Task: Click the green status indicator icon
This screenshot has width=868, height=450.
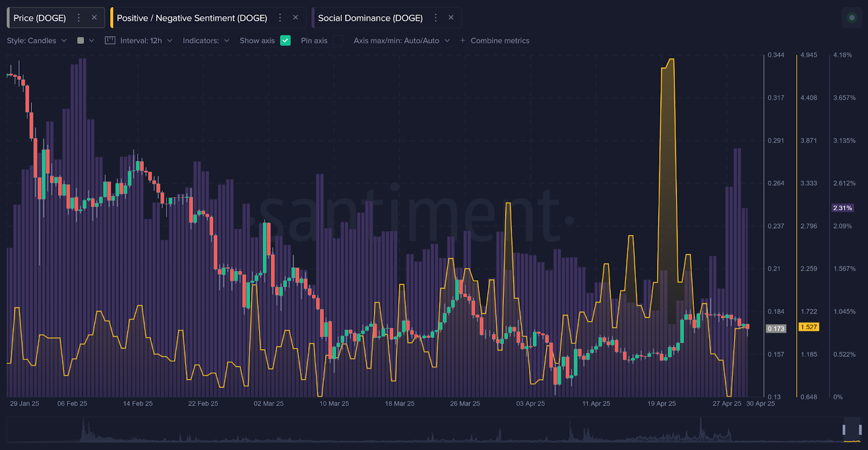Action: pos(852,18)
